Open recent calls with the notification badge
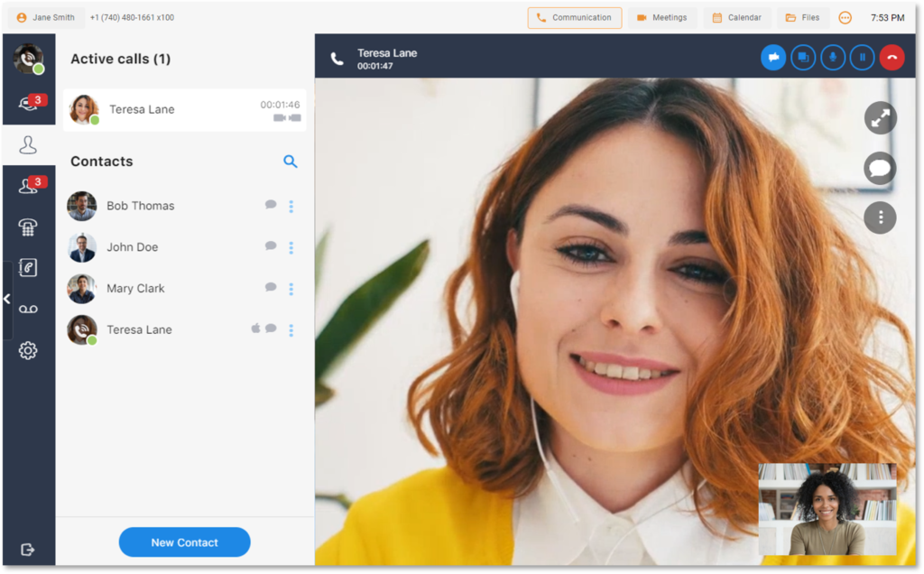This screenshot has width=924, height=574. [27, 102]
